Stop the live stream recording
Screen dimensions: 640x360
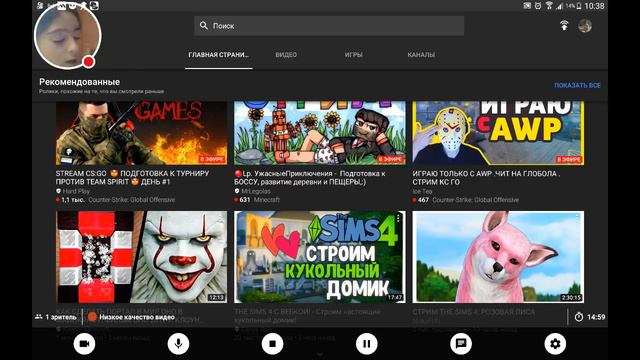pyautogui.click(x=273, y=344)
